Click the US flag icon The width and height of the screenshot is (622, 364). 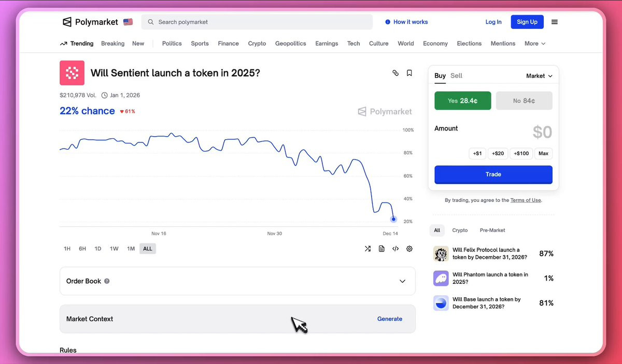click(x=128, y=22)
